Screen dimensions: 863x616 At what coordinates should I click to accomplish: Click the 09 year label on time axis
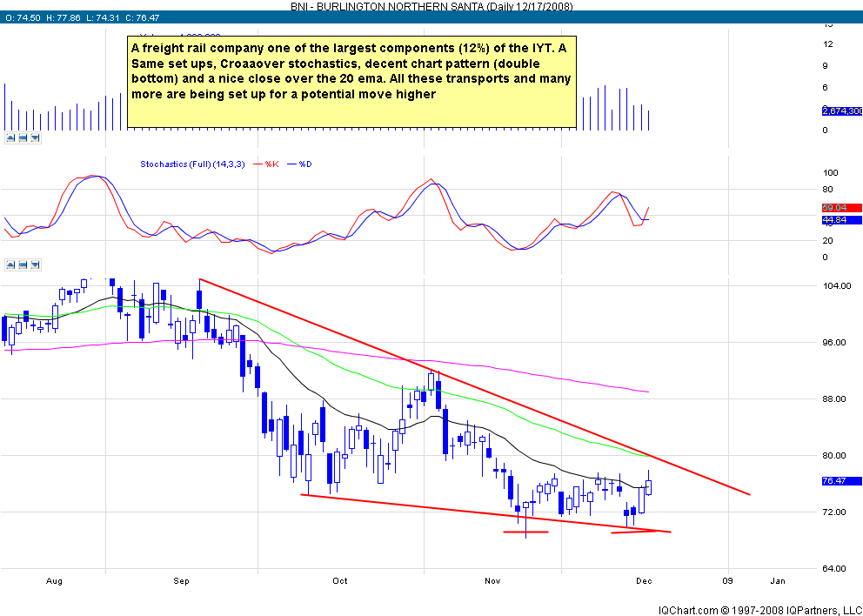[x=727, y=581]
